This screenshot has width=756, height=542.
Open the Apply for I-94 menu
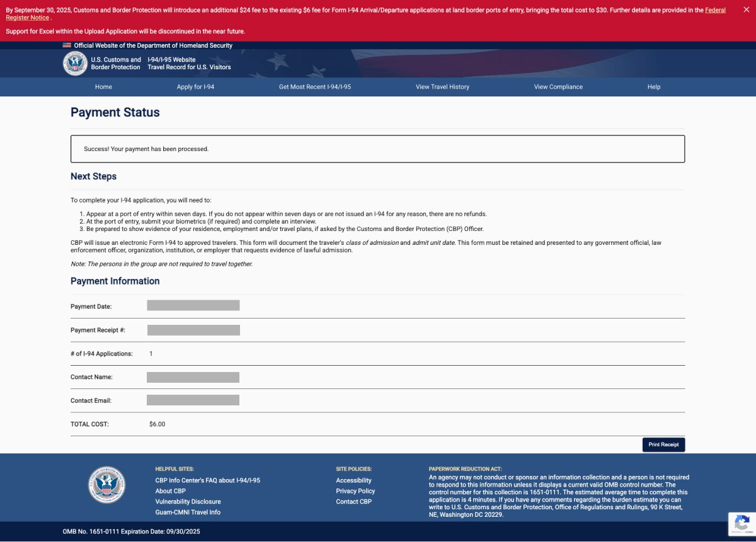(195, 87)
